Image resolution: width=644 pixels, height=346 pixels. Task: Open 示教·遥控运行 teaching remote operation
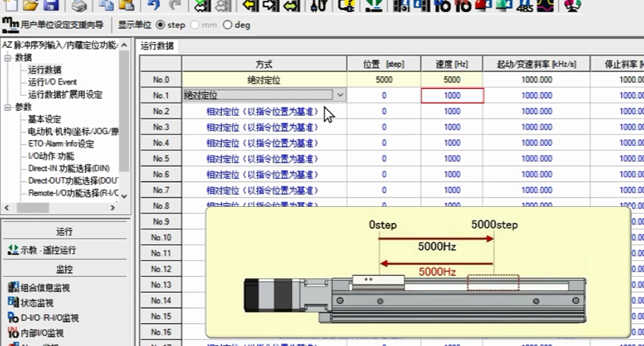[47, 250]
